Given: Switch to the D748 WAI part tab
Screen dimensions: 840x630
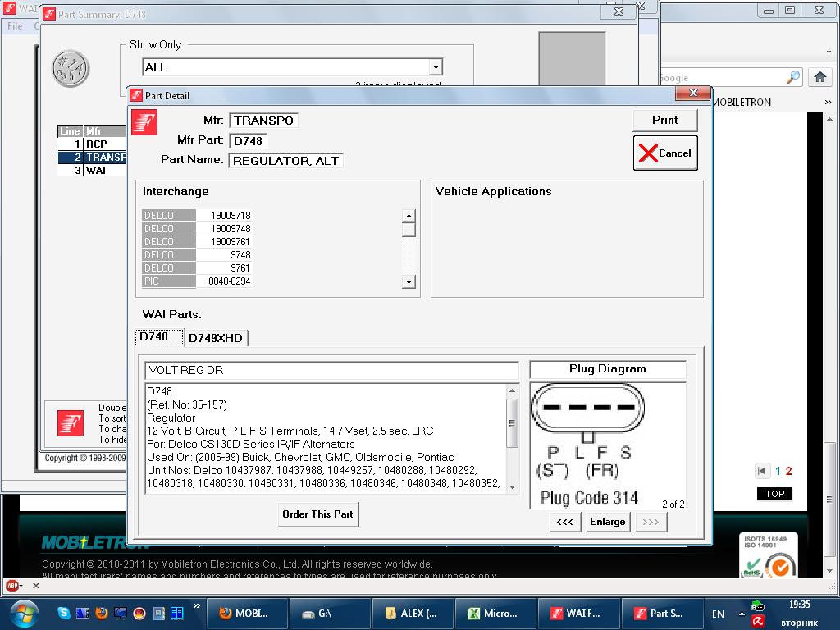Looking at the screenshot, I should (160, 337).
